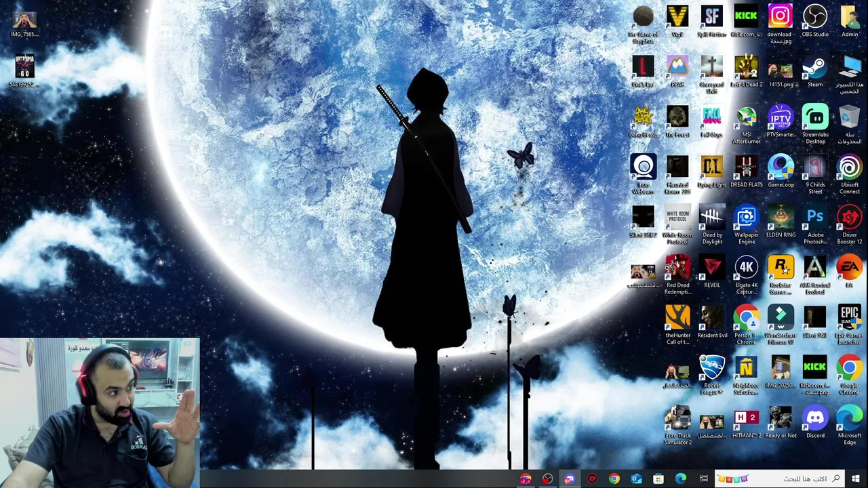Open the Epic Games Launcher shortcut
Viewport: 868px width, 488px height.
(850, 325)
